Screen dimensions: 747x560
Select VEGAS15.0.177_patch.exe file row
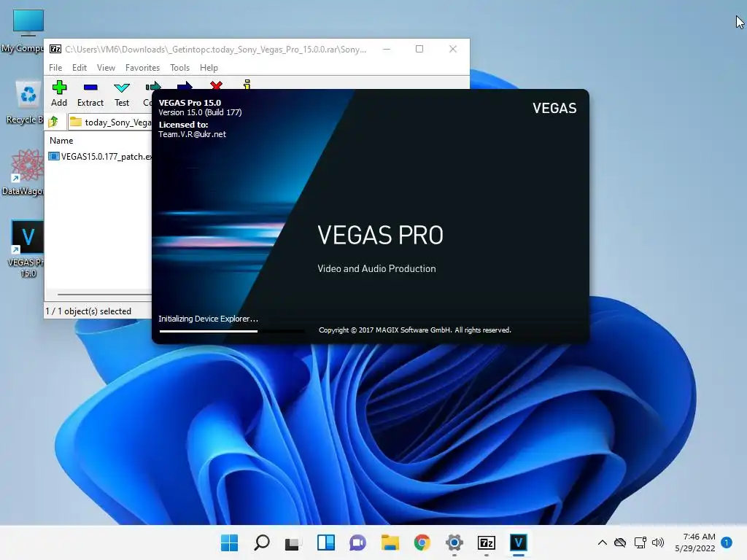(x=99, y=156)
